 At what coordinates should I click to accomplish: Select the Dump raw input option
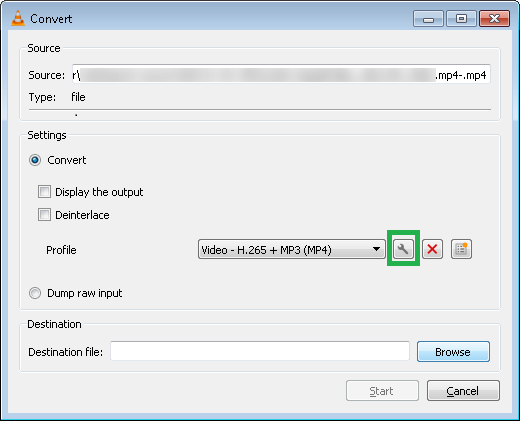[x=35, y=293]
